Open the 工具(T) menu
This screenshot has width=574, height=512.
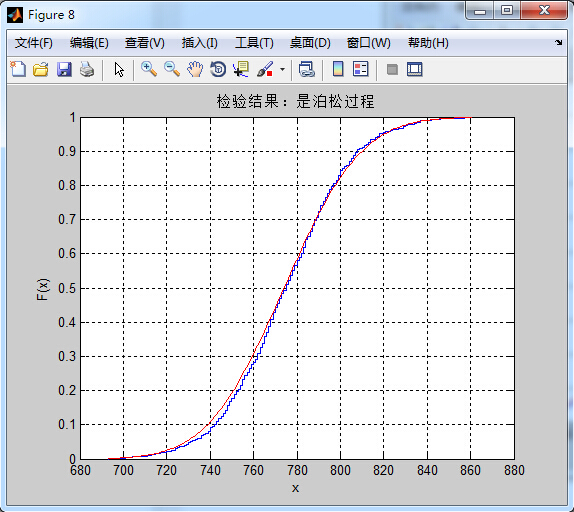[254, 43]
